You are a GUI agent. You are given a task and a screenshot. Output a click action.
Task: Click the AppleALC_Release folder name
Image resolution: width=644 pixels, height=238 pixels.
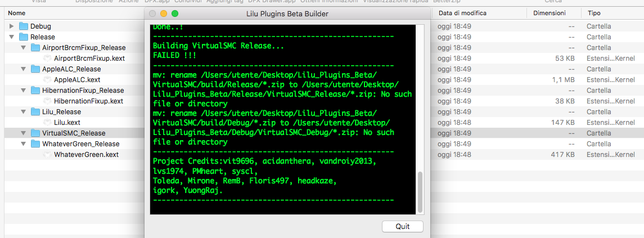(x=71, y=69)
